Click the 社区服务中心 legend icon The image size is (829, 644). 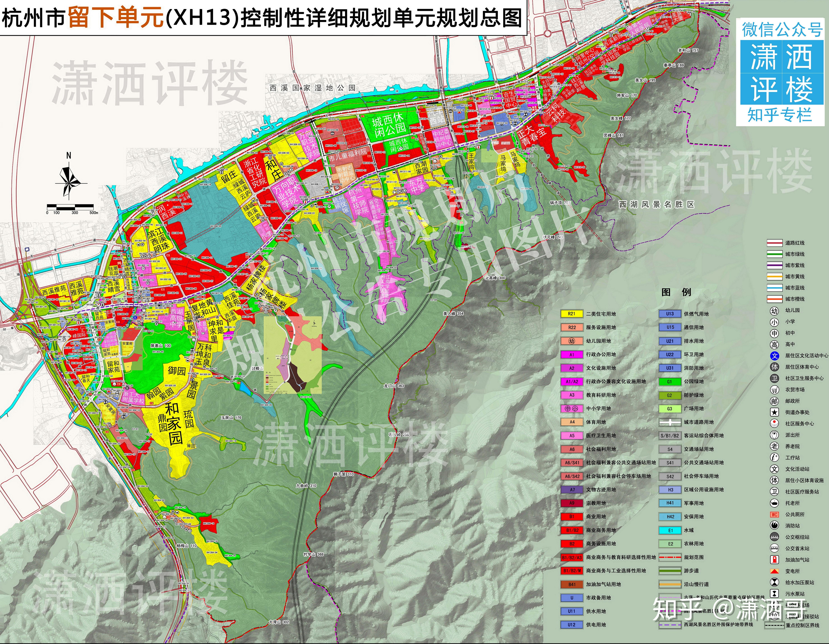pyautogui.click(x=774, y=423)
